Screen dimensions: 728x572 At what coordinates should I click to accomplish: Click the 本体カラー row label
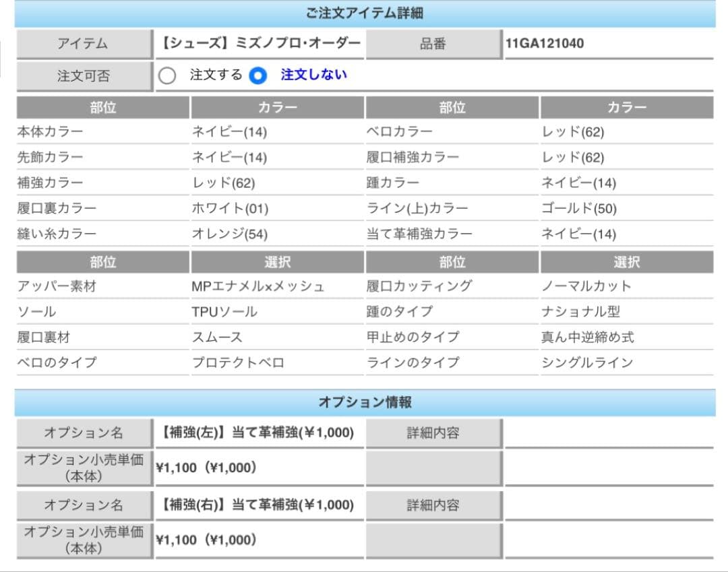click(x=50, y=132)
